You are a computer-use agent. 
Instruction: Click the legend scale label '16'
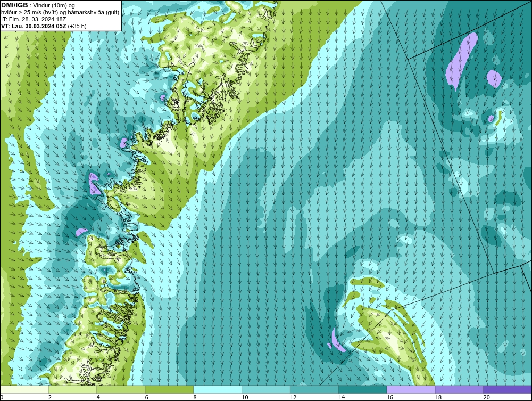pos(390,397)
